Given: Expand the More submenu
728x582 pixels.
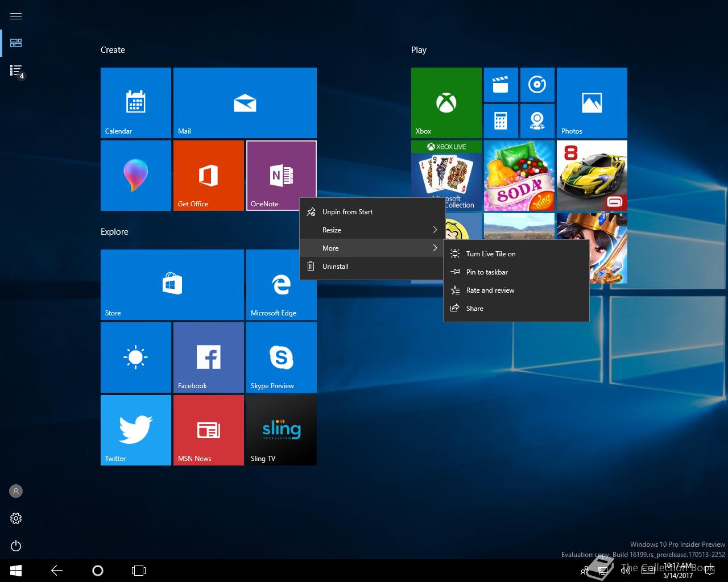Looking at the screenshot, I should click(x=373, y=248).
